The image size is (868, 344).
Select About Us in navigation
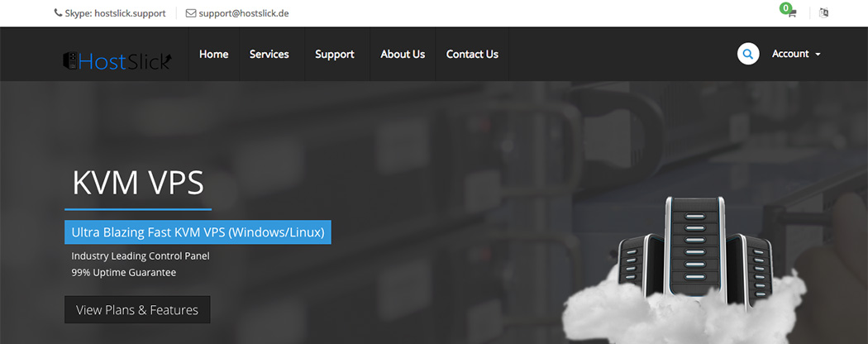coord(403,54)
